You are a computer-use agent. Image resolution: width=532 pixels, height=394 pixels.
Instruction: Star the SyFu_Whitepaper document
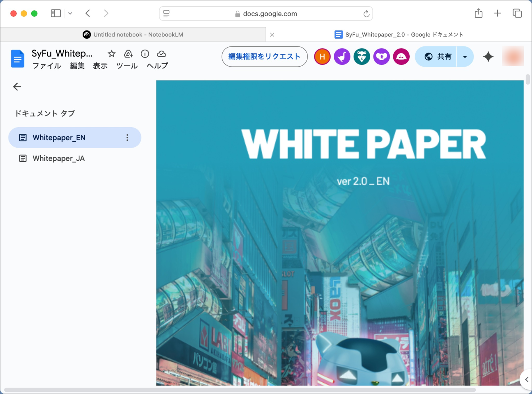[x=112, y=54]
